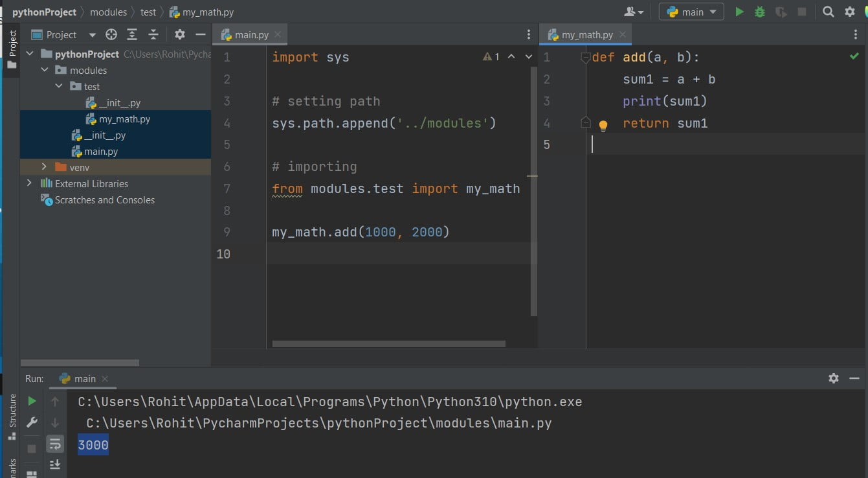Viewport: 868px width, 478px height.
Task: Rerun the program from the Run panel
Action: (32, 400)
